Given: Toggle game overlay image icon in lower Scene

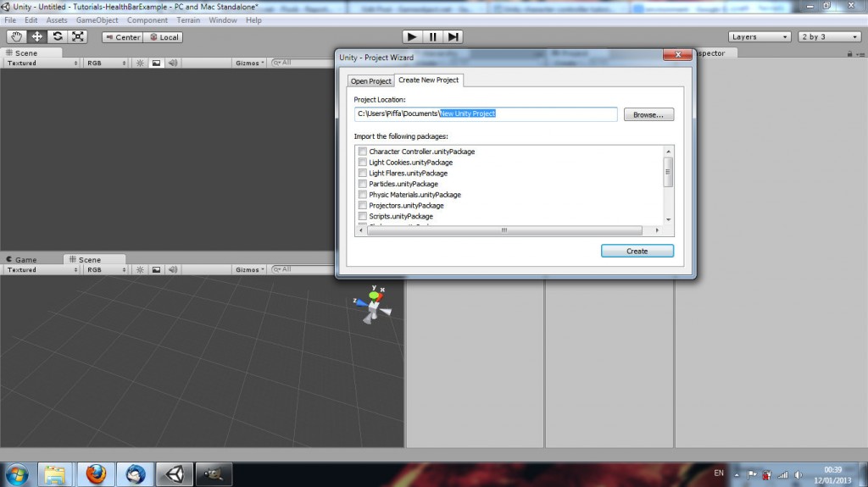Looking at the screenshot, I should [156, 269].
